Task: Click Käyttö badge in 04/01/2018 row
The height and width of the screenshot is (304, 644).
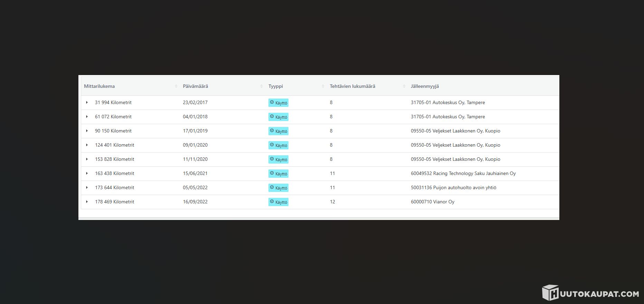Action: [x=278, y=117]
